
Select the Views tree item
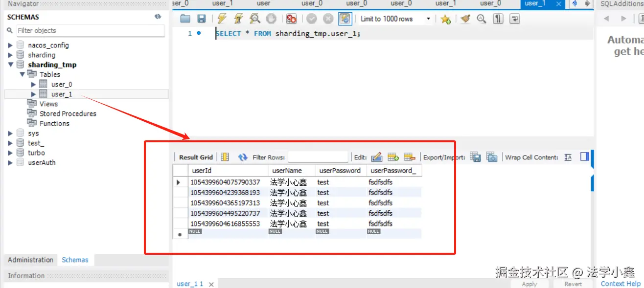[x=48, y=104]
